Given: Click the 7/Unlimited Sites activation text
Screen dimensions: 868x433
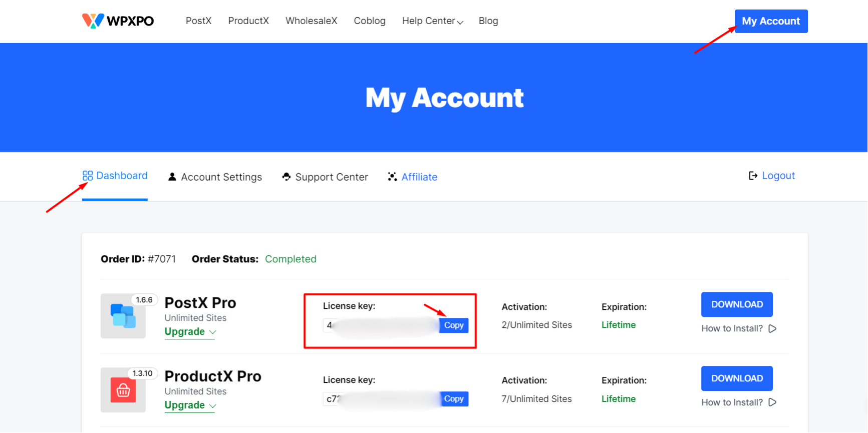Looking at the screenshot, I should [536, 399].
